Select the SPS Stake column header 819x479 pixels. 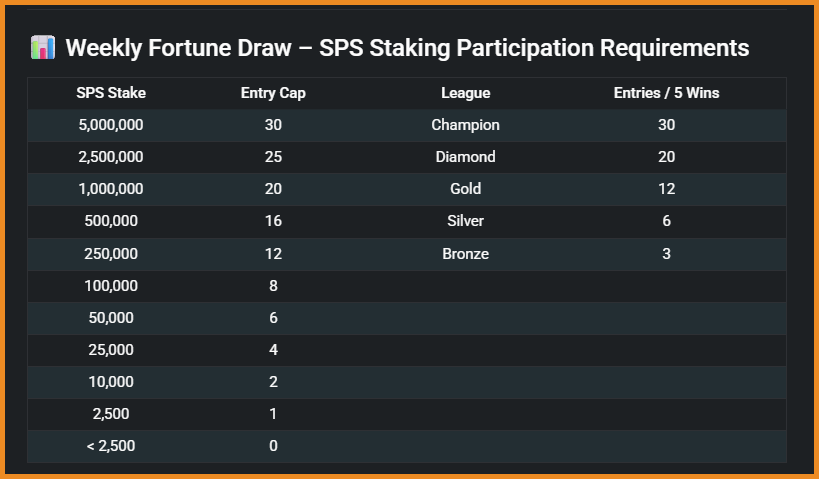coord(111,93)
